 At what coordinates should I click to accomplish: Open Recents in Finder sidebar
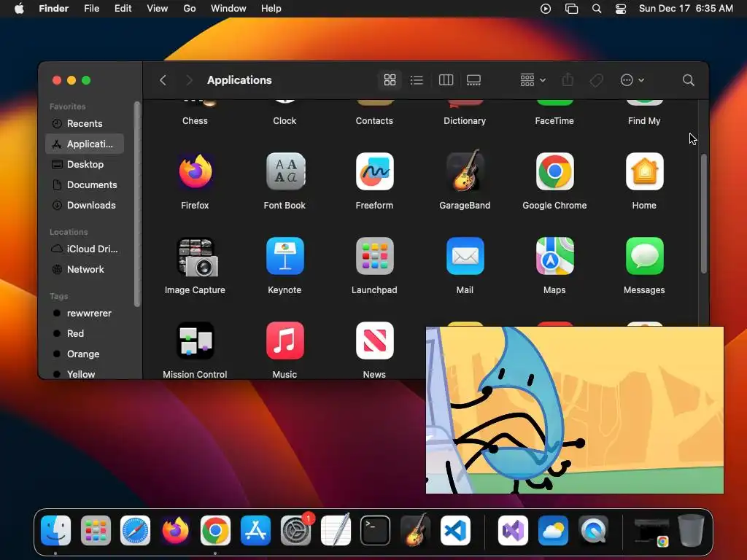click(x=85, y=123)
